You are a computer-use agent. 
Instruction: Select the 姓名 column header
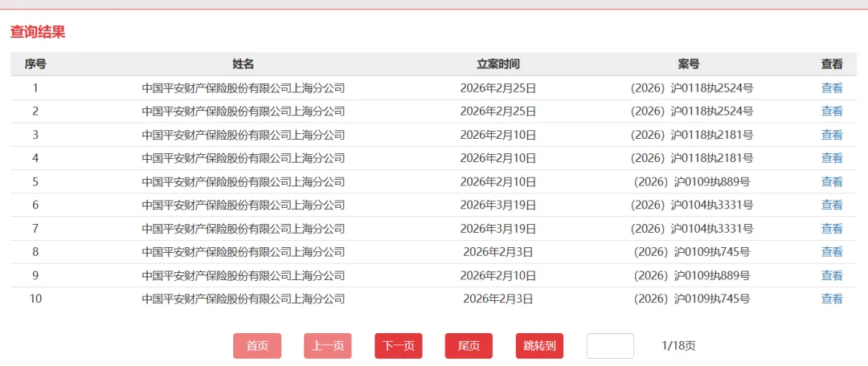(243, 64)
